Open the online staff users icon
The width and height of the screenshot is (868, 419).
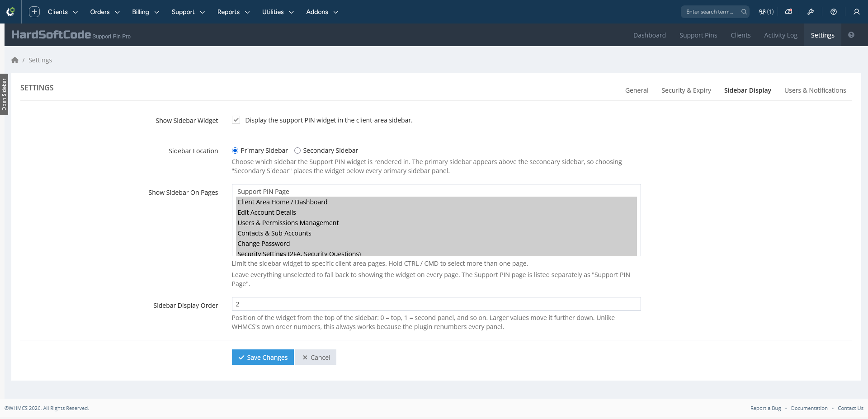point(766,12)
